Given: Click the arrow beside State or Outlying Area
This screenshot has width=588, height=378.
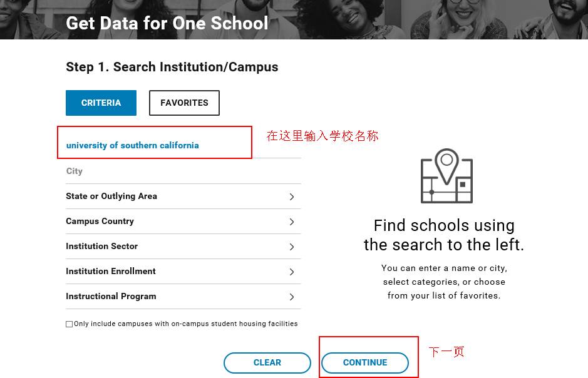Looking at the screenshot, I should 292,197.
